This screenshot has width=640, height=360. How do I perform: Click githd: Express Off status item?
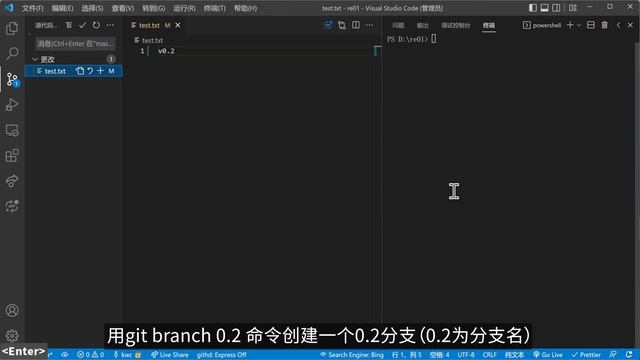click(x=221, y=355)
